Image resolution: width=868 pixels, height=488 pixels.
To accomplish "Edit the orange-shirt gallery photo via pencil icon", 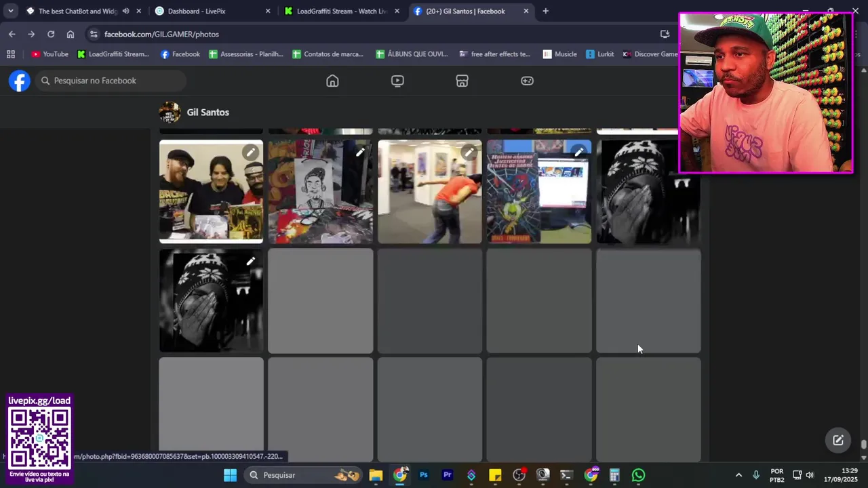I will 469,152.
